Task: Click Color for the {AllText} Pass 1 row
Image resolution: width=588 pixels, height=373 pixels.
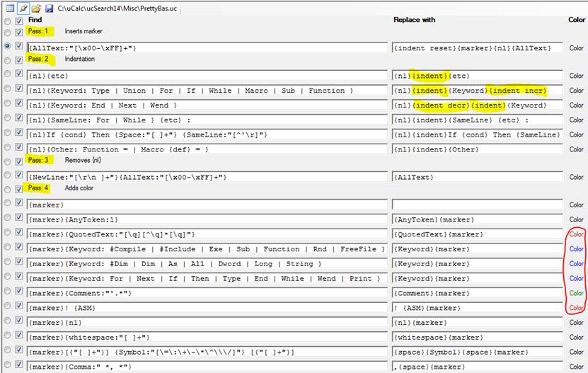Action: point(576,48)
